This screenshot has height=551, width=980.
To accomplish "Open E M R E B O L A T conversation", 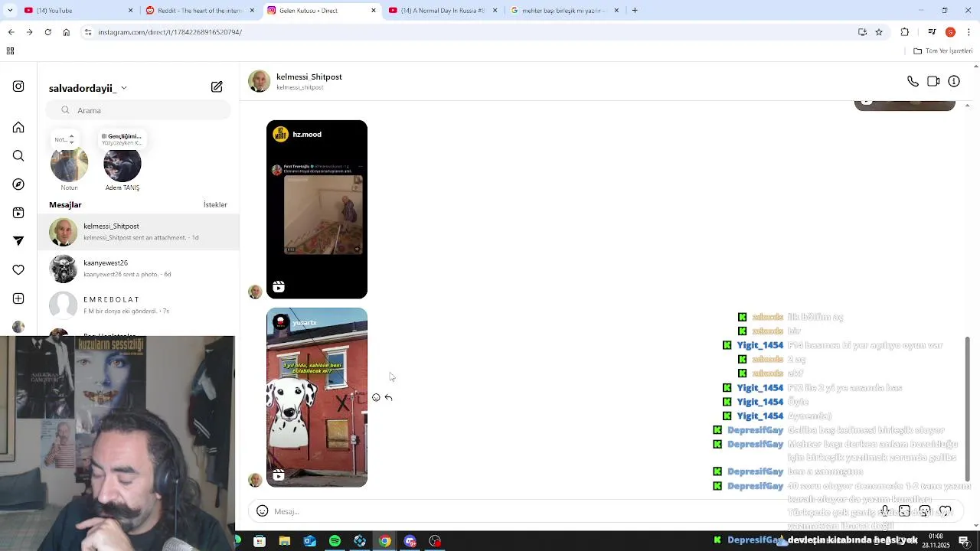I will pos(139,305).
